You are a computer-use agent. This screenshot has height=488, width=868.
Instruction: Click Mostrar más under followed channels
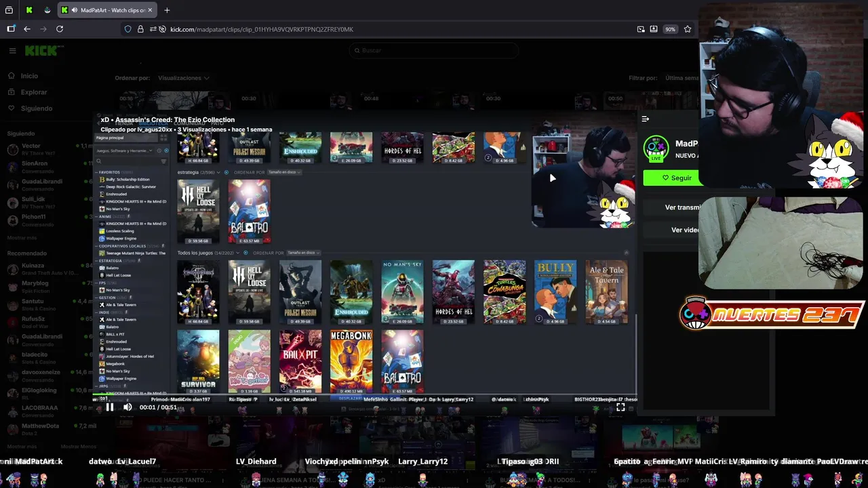[x=22, y=238]
